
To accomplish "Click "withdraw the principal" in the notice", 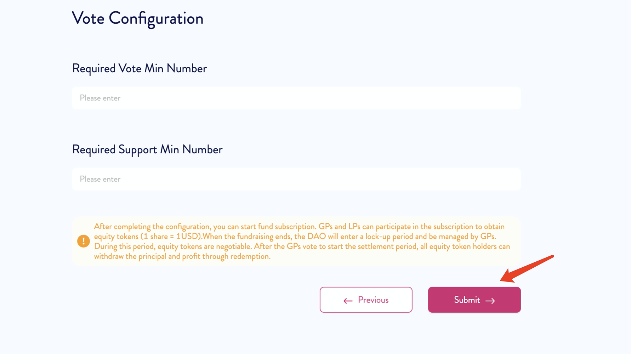I will (130, 256).
